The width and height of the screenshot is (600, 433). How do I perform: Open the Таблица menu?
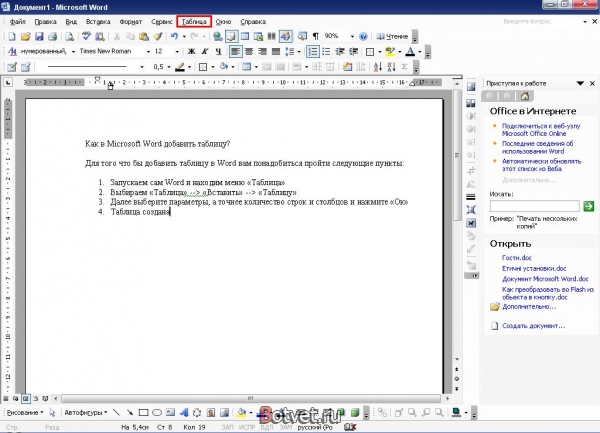pos(194,22)
